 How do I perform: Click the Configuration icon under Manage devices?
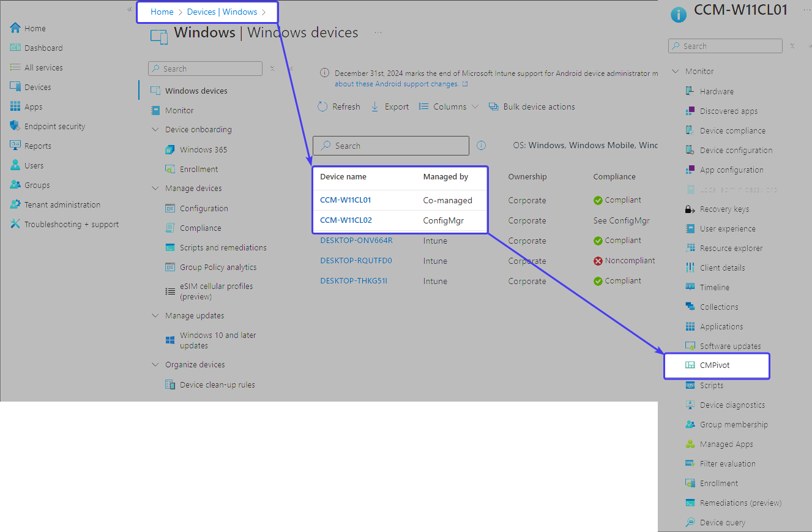coord(170,208)
